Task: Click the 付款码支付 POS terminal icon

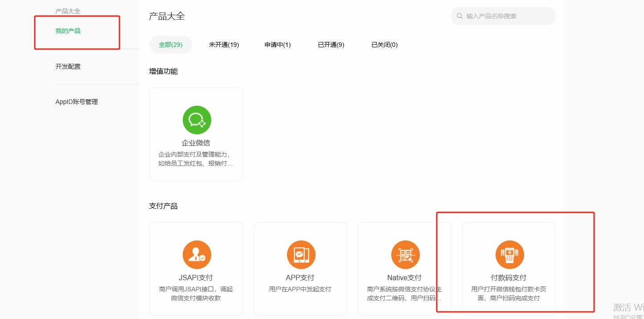Action: pos(509,255)
